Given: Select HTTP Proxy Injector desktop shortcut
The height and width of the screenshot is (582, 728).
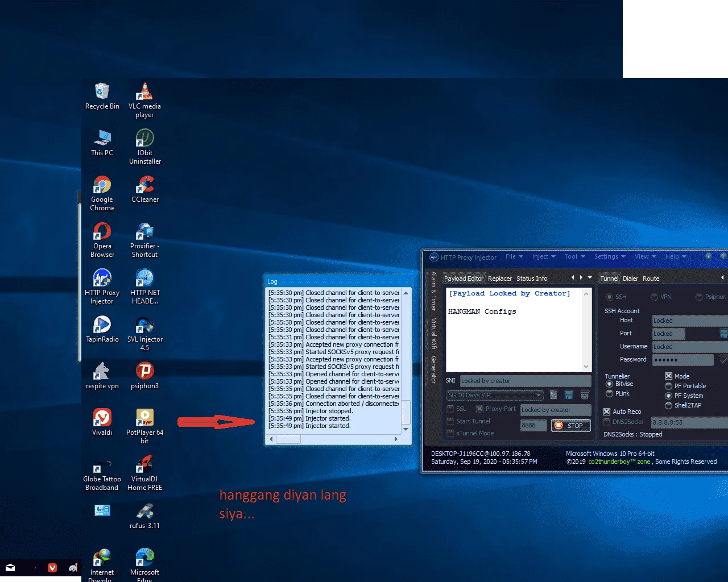Looking at the screenshot, I should [x=102, y=286].
